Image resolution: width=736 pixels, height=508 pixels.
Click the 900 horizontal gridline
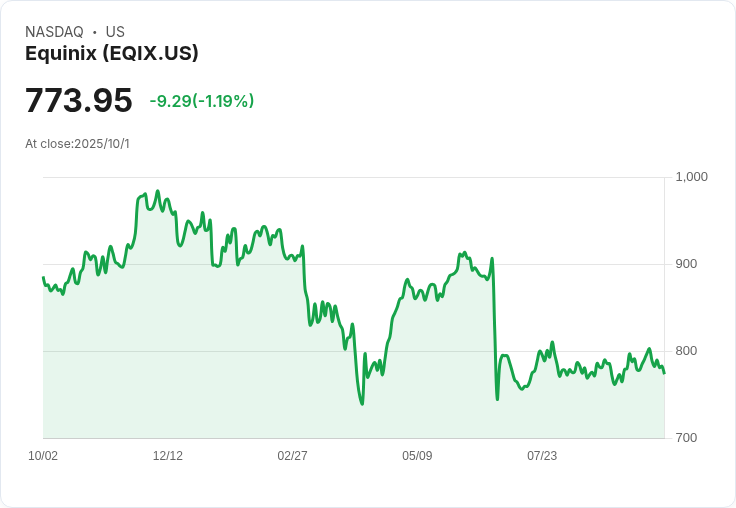(354, 264)
